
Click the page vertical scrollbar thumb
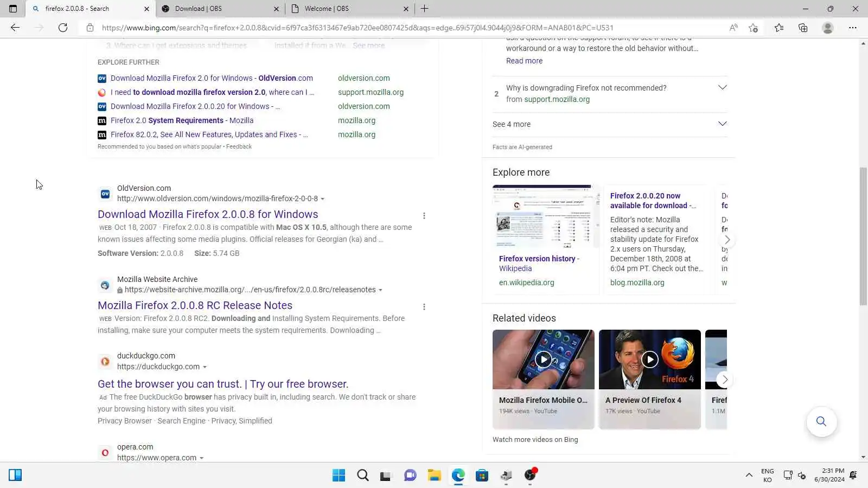pos(863,236)
